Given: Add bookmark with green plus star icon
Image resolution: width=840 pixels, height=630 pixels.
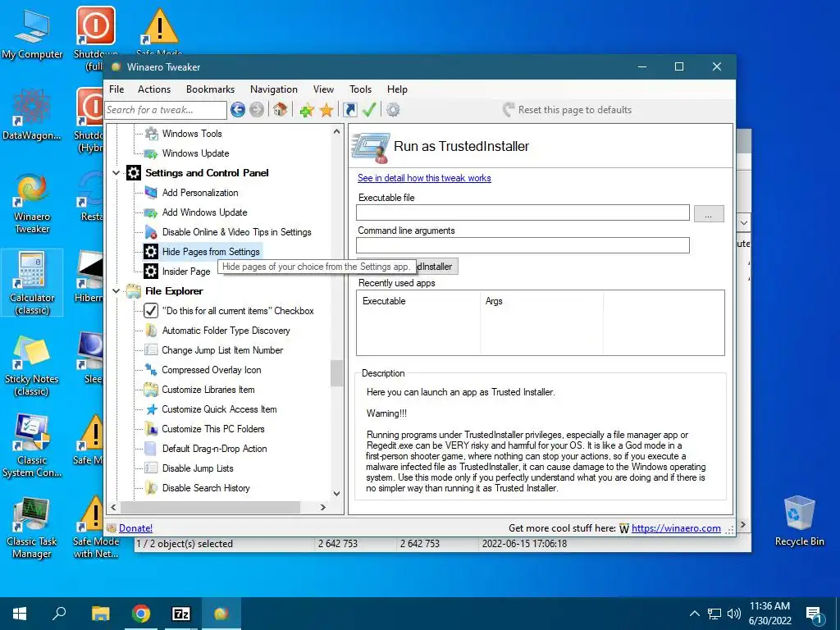Looking at the screenshot, I should coord(307,111).
